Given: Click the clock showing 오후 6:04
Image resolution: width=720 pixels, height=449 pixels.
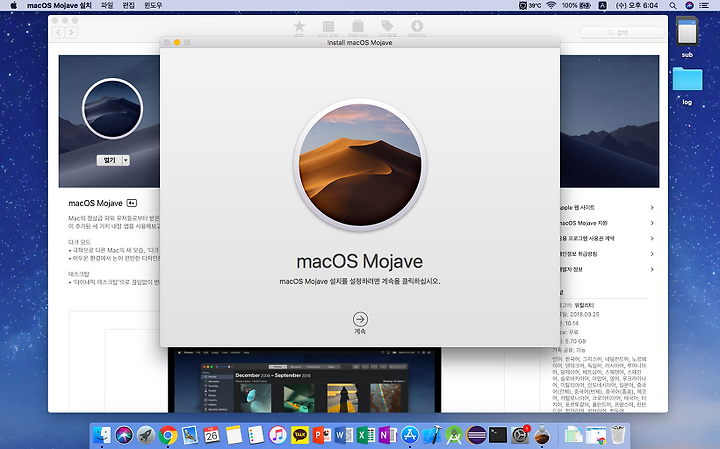Looking at the screenshot, I should pos(636,6).
